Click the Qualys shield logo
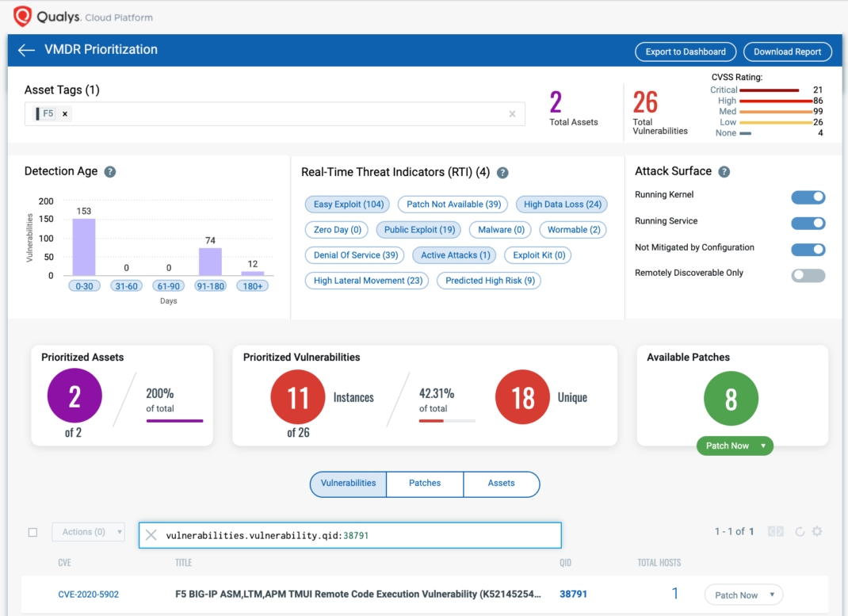Image resolution: width=848 pixels, height=616 pixels. point(23,16)
